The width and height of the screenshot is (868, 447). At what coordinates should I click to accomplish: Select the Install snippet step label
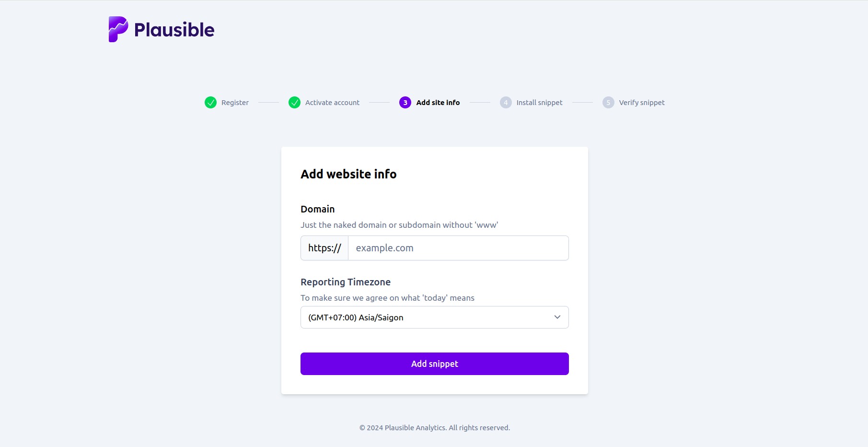click(539, 103)
